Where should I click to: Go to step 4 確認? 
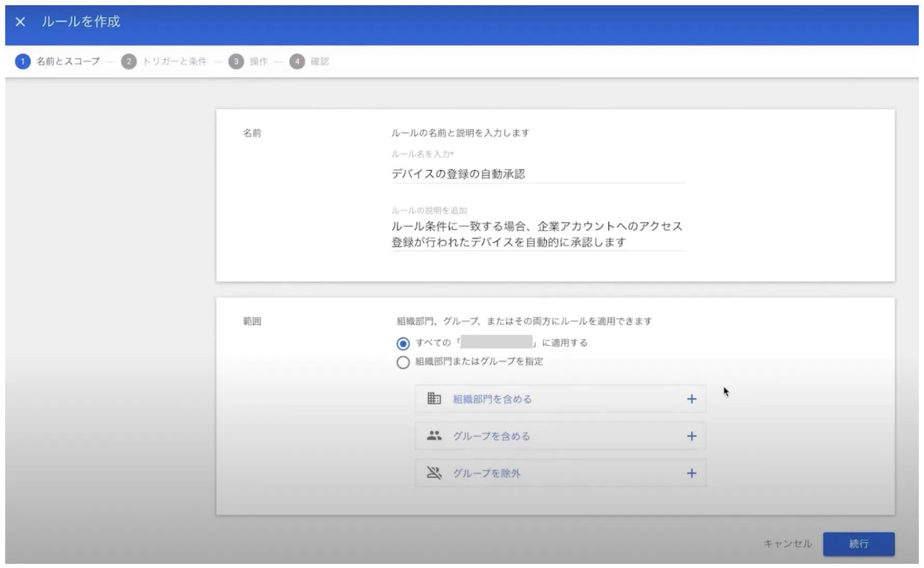[309, 61]
